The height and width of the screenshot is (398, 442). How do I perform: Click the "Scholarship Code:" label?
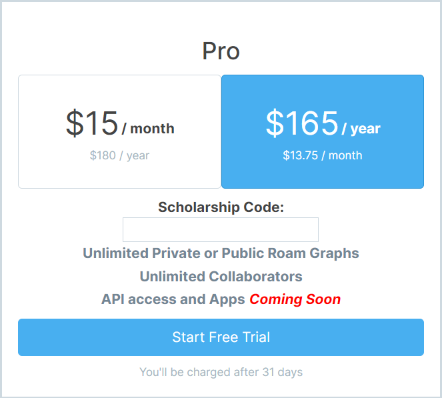221,207
